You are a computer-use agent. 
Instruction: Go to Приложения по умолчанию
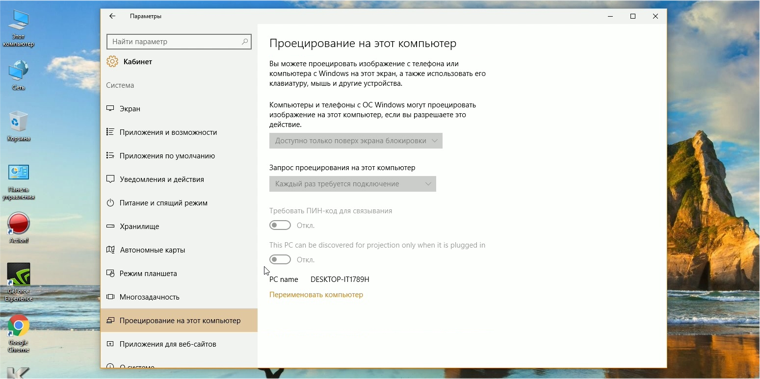[179, 156]
